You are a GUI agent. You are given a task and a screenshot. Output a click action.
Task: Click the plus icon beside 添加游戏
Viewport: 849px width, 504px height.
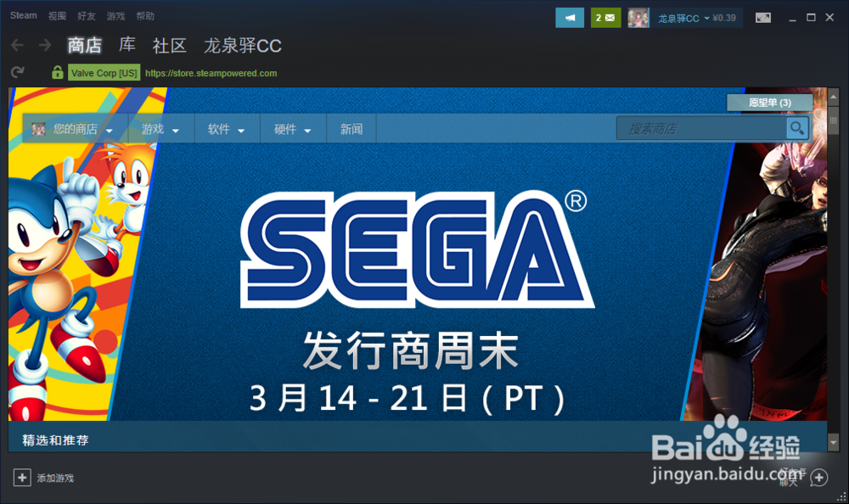coord(22,478)
